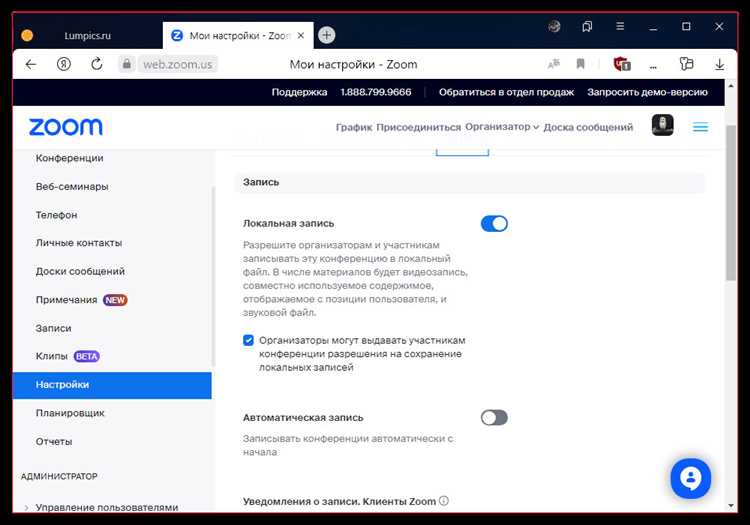Click the Локальная запись label
Viewport: 750px width, 525px height.
288,223
